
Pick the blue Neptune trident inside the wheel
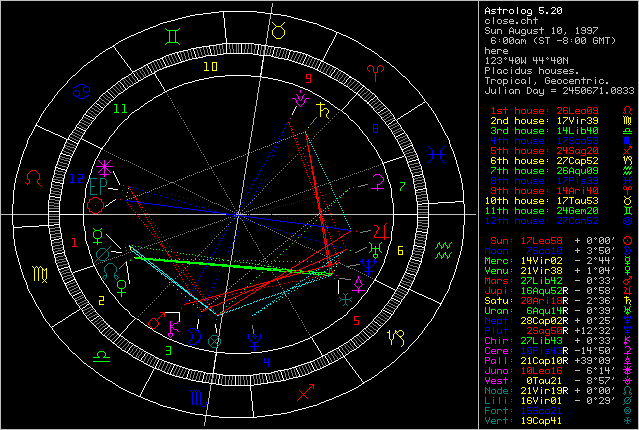[368, 267]
